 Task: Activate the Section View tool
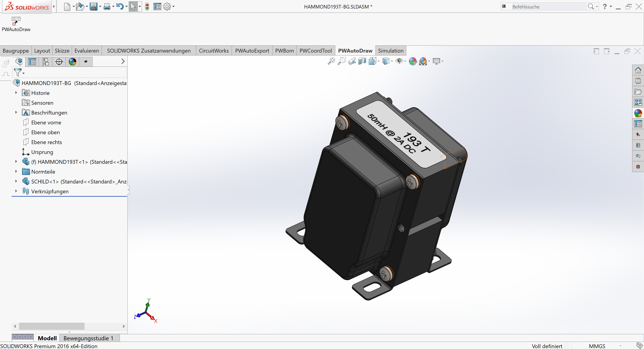coord(362,61)
